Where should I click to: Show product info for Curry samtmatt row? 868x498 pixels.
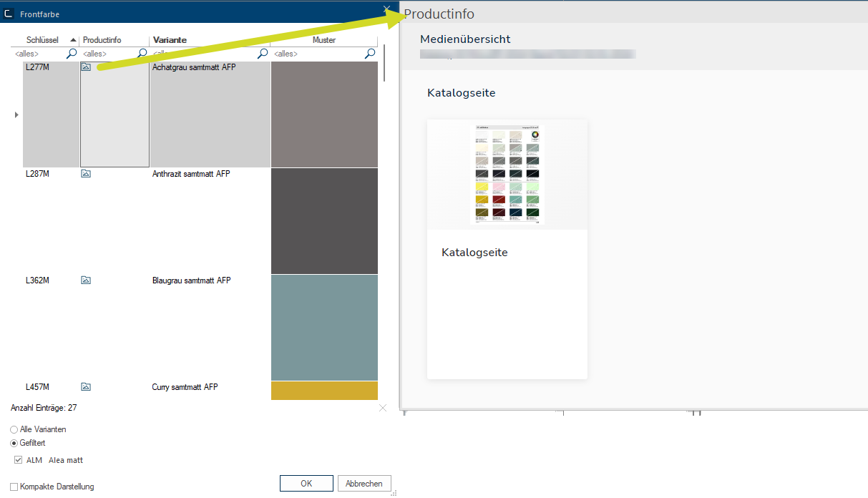[86, 386]
